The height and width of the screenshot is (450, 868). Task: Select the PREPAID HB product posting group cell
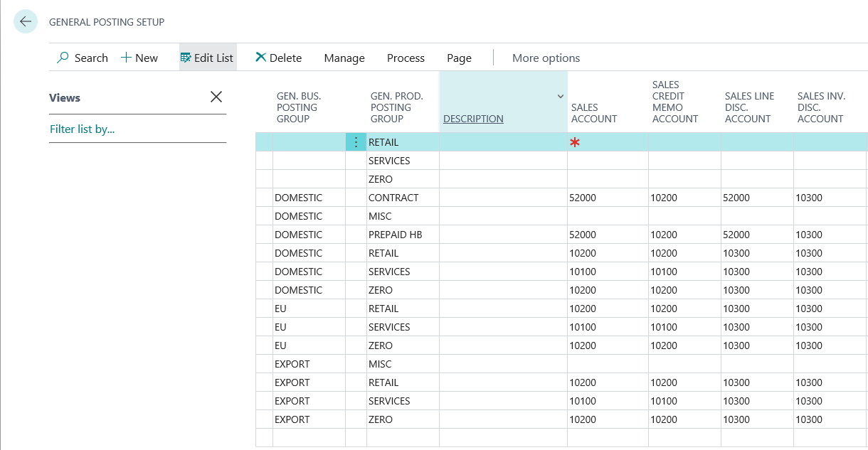click(402, 235)
